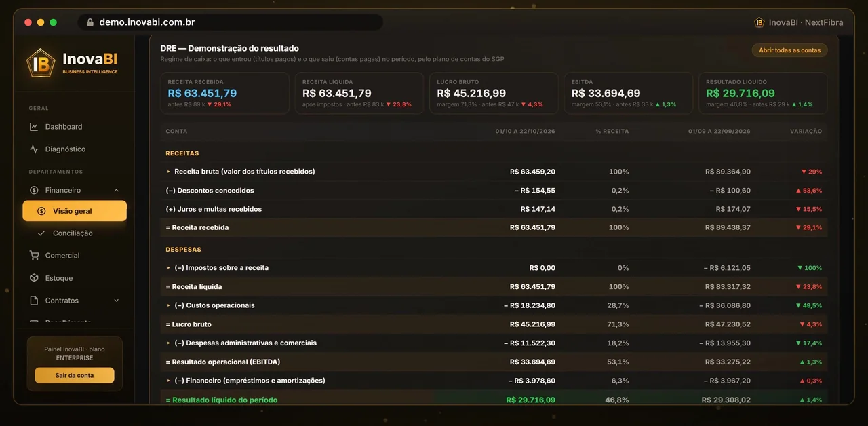Viewport: 868px width, 426px height.
Task: Click the Receita recebida total row label
Action: coord(197,227)
